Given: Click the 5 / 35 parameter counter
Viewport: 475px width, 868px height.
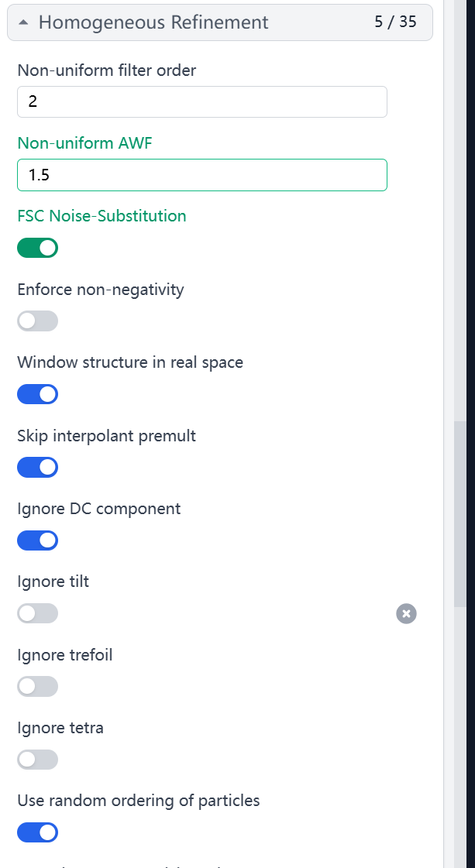Looking at the screenshot, I should (395, 22).
